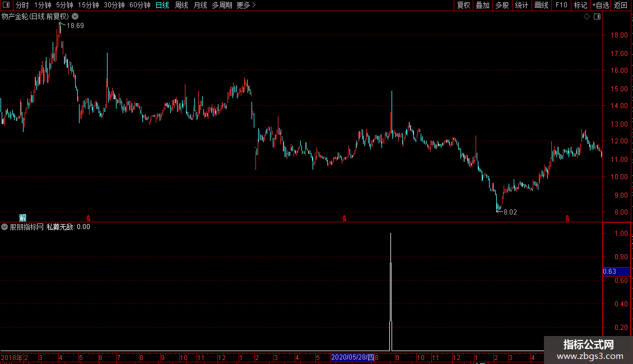This screenshot has width=633, height=364.
Task: Click the panel layout icon at top-left
Action: pos(6,5)
